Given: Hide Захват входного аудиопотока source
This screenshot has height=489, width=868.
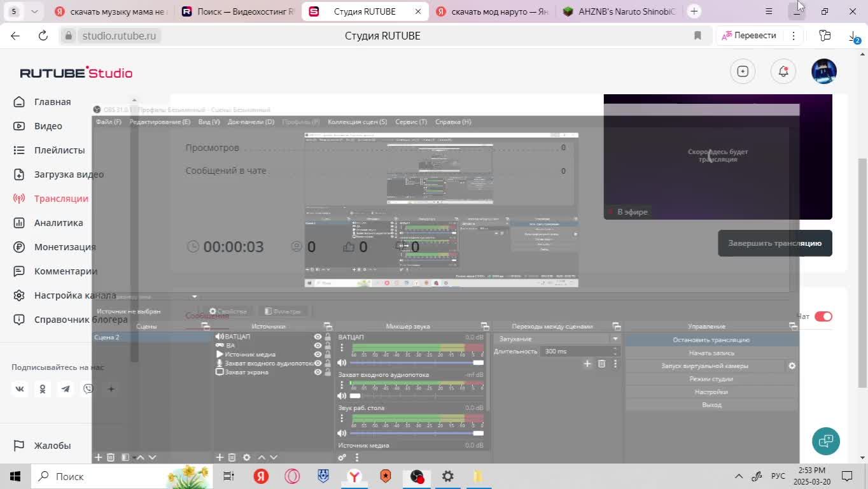Looking at the screenshot, I should 318,364.
